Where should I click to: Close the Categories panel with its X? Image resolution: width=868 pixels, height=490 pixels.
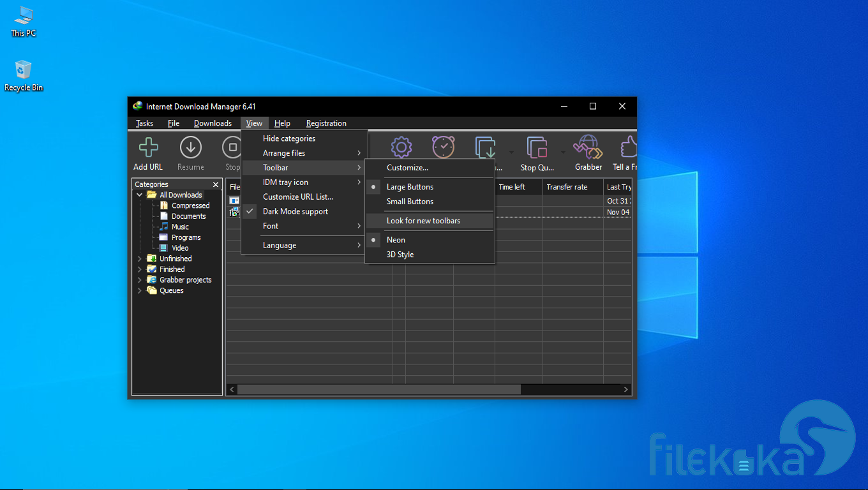tap(216, 184)
